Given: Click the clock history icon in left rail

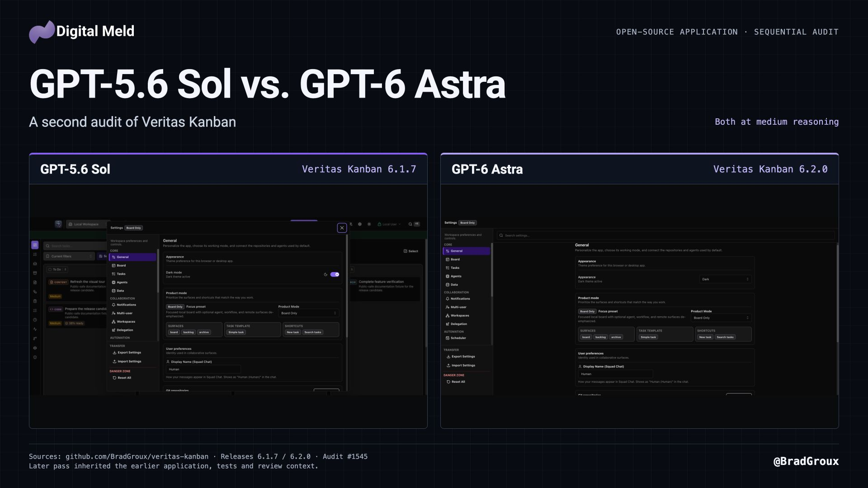Looking at the screenshot, I should point(35,319).
